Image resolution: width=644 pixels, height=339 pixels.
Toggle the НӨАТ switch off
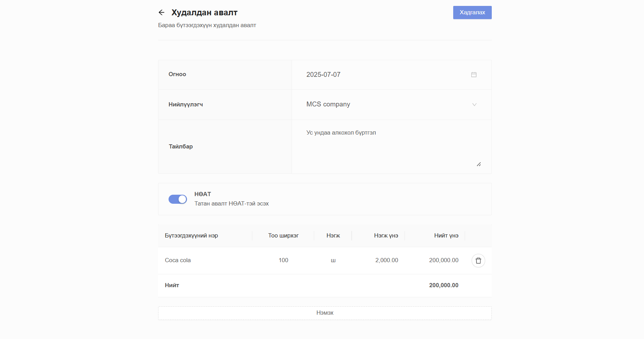click(x=178, y=199)
